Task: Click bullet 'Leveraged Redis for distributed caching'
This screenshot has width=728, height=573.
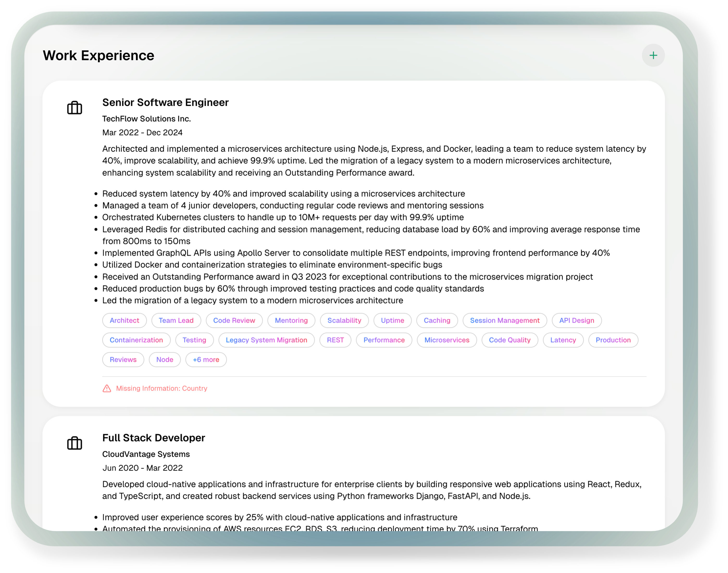Action: 371,235
